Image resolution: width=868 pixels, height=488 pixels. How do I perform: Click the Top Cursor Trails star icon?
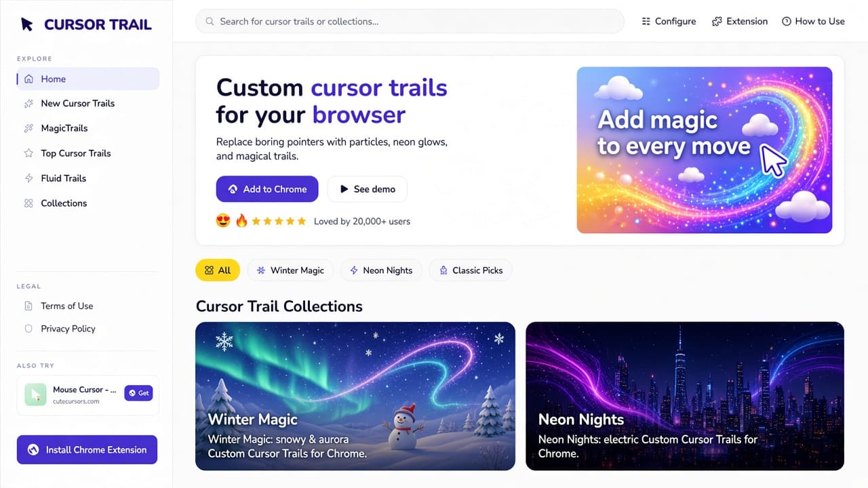[28, 153]
